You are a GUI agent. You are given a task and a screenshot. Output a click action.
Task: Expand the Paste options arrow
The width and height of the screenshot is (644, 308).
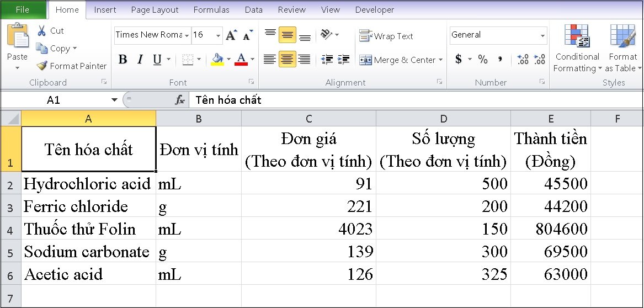click(17, 67)
